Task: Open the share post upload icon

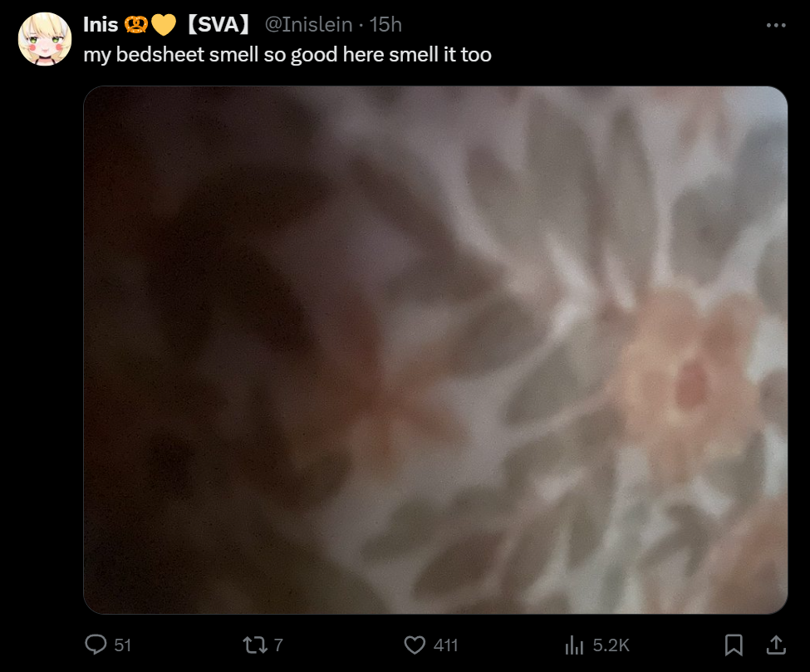Action: [776, 645]
